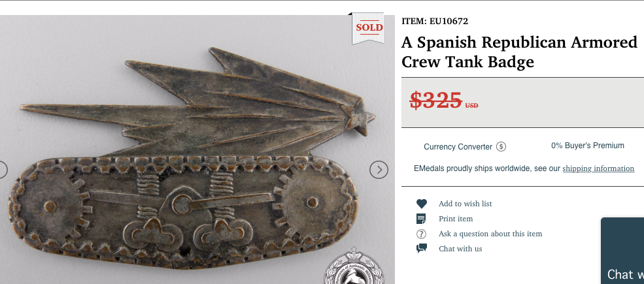Image resolution: width=644 pixels, height=284 pixels.
Task: Open the shipping information link
Action: tap(598, 168)
